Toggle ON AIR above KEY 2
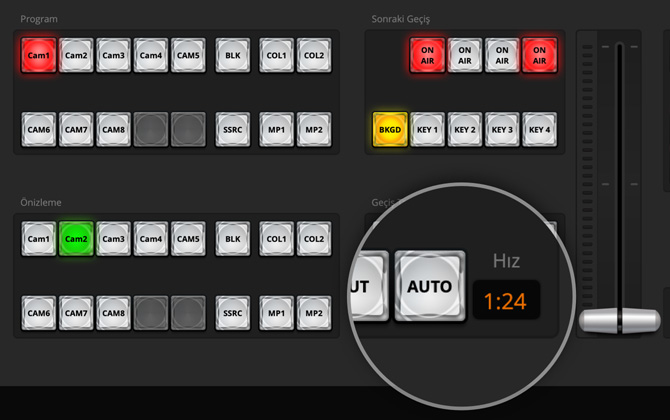670x420 pixels. point(464,55)
